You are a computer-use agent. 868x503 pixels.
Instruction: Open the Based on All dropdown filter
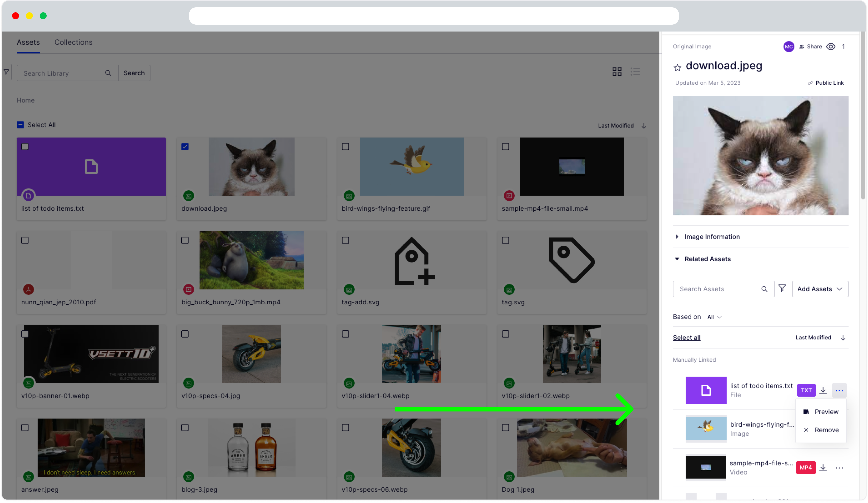[714, 316]
